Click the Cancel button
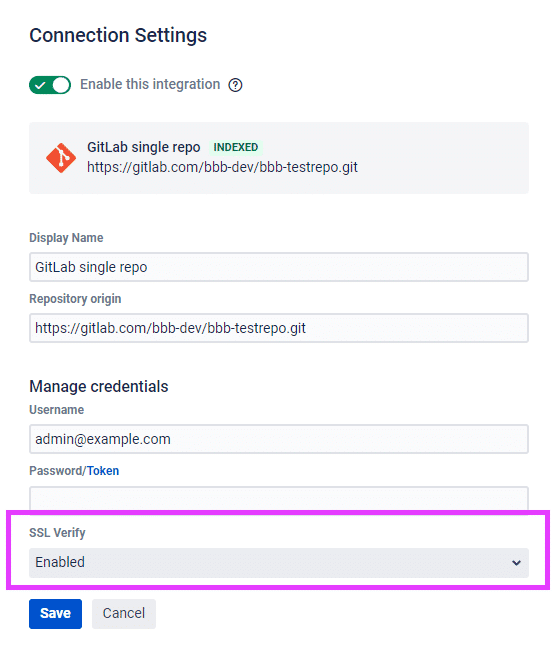Screen dimensions: 555x652 point(124,614)
